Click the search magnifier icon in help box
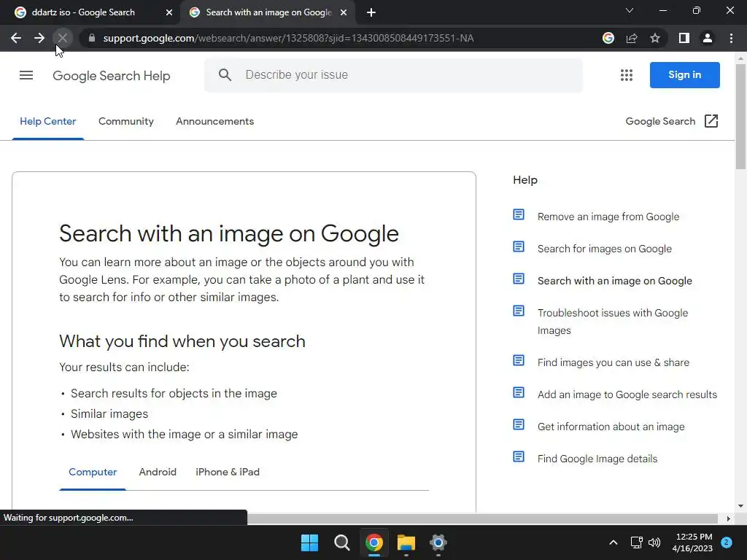Image resolution: width=747 pixels, height=560 pixels. (x=225, y=75)
